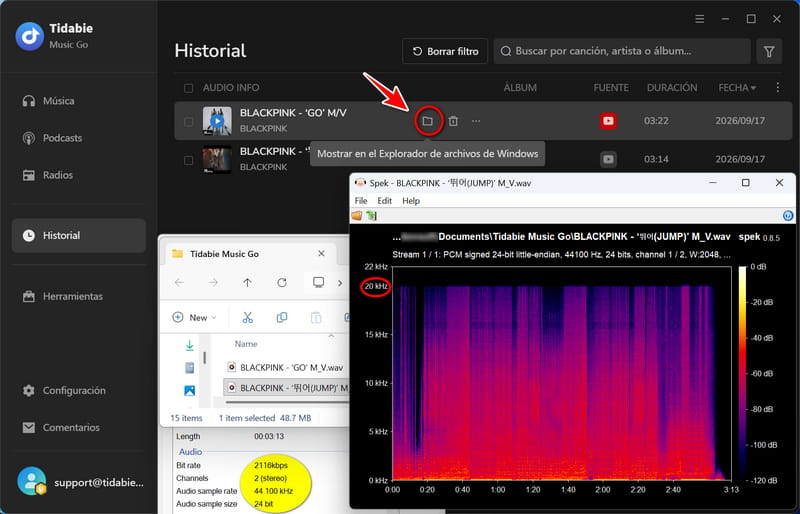Go forward in File Explorer

tap(213, 283)
